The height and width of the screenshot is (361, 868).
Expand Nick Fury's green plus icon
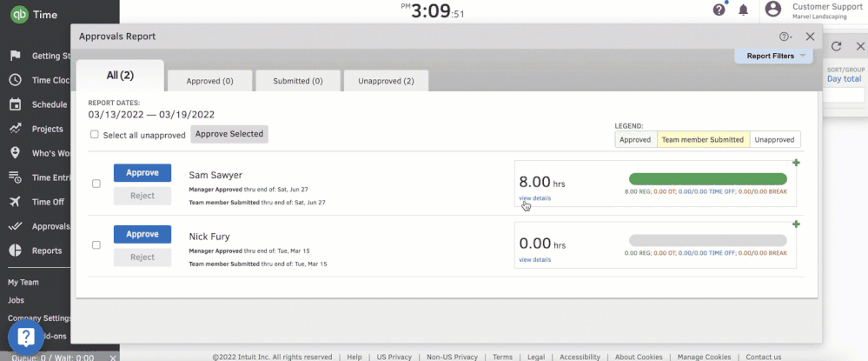click(x=796, y=224)
